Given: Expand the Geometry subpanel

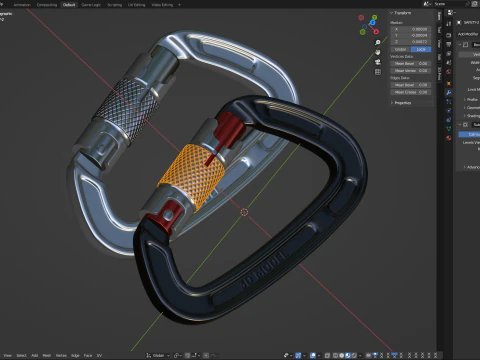Looking at the screenshot, I should click(471, 107).
